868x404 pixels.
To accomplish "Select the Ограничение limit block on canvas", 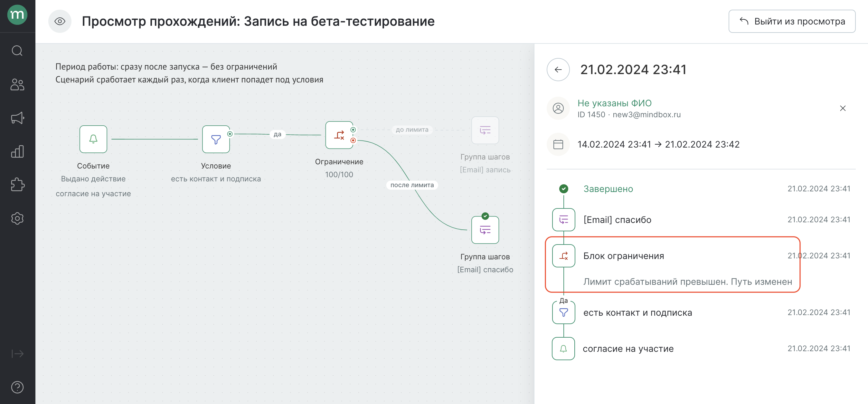I will pos(339,135).
